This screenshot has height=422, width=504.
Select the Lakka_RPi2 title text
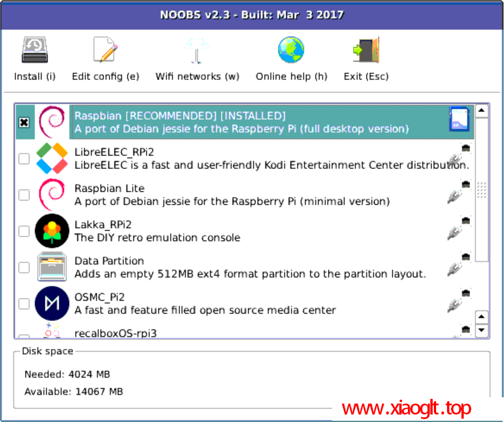[103, 225]
